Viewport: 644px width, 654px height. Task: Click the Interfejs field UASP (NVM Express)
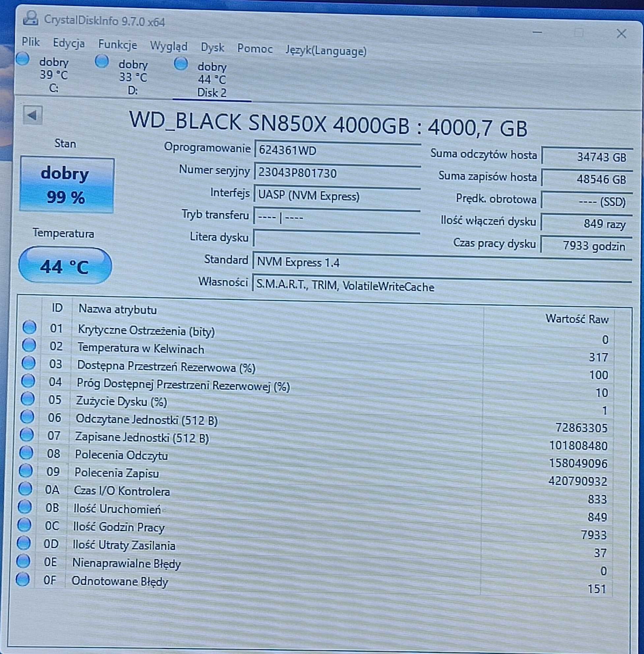click(337, 196)
